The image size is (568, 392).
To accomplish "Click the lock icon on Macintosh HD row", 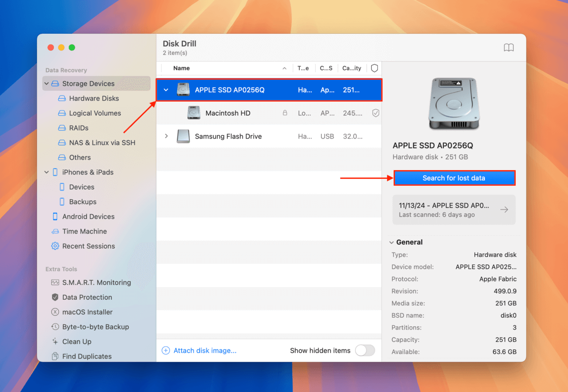I will [x=285, y=113].
